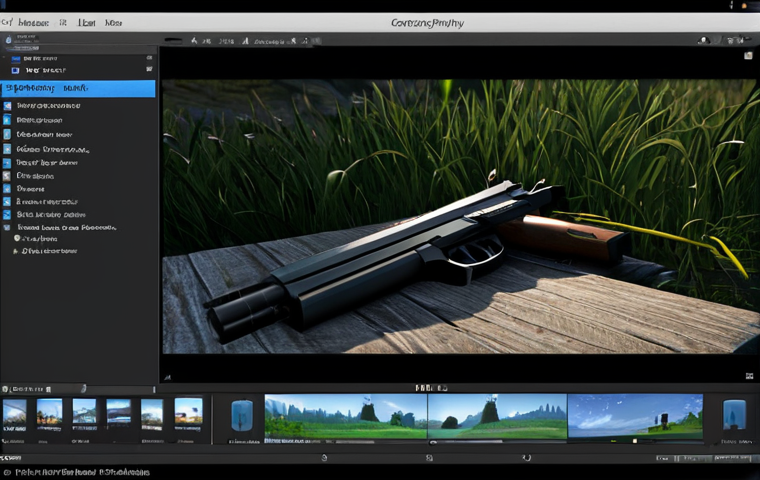Click the badge at the right of the second sidebar row
Image resolution: width=760 pixels, height=480 pixels.
[149, 70]
